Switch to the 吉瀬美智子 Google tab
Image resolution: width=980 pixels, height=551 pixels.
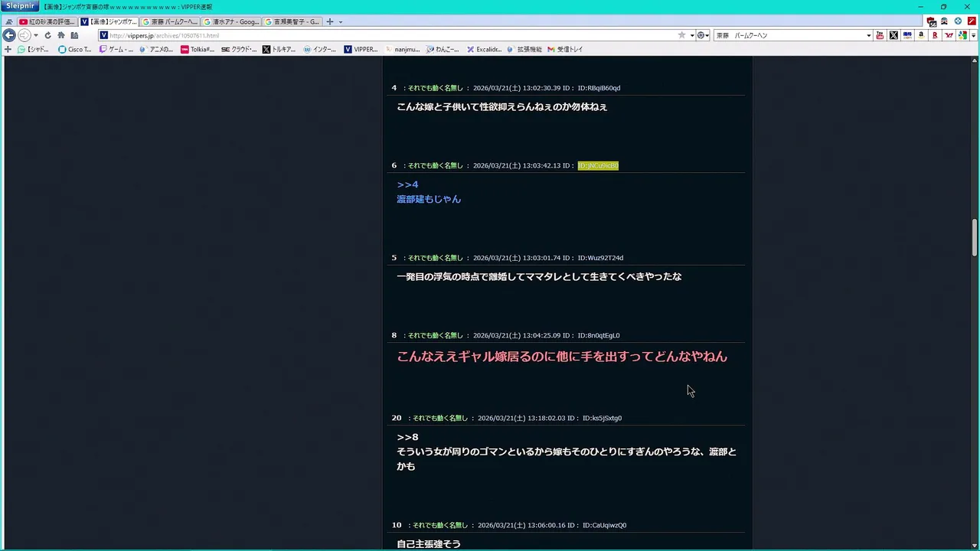coord(292,21)
